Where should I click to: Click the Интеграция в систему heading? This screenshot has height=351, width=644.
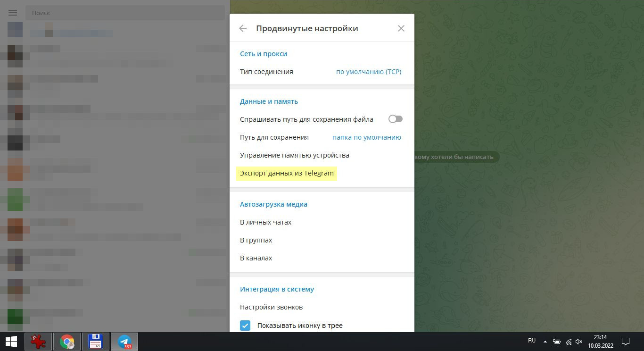277,289
